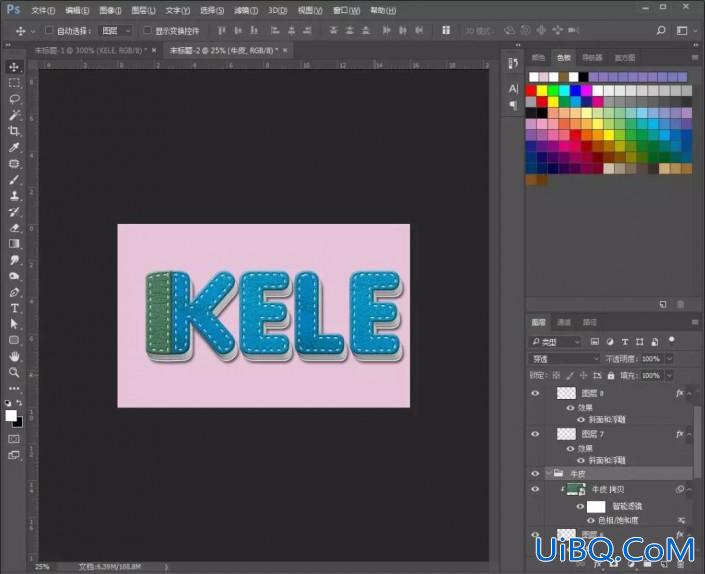
Task: Create new swatch button in Swatches panel
Action: point(663,305)
